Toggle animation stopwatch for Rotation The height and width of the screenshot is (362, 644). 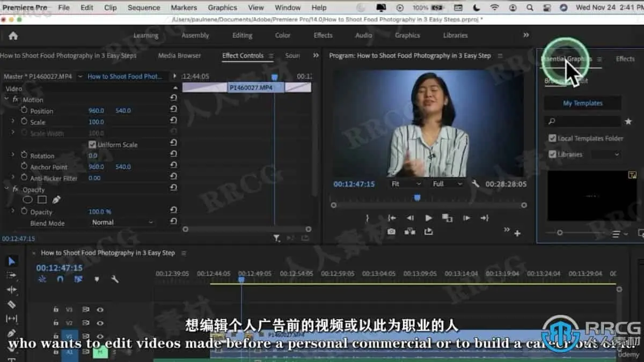24,154
